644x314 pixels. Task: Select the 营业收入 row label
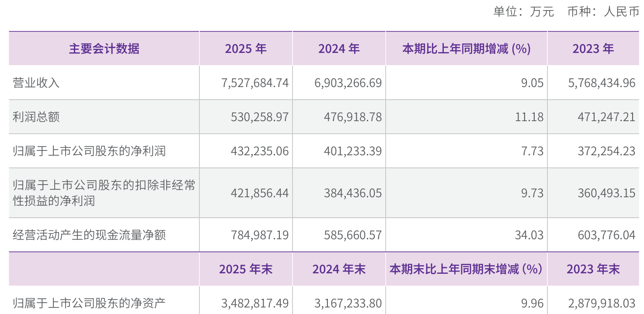(36, 83)
